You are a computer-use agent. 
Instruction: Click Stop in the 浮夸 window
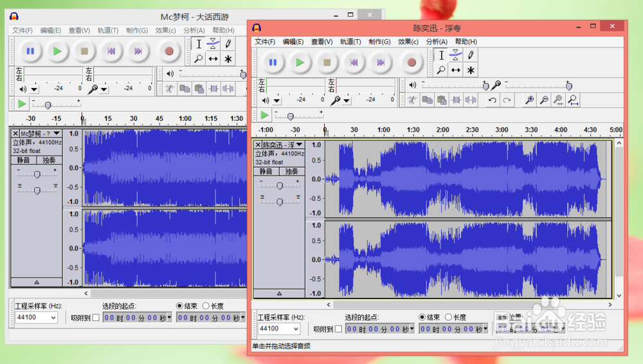point(327,62)
